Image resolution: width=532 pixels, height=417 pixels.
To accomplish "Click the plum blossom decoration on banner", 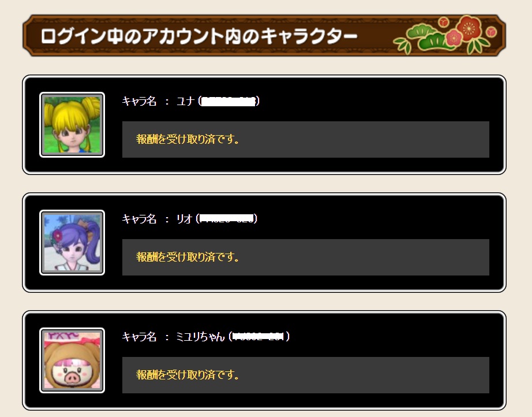I will pyautogui.click(x=469, y=28).
